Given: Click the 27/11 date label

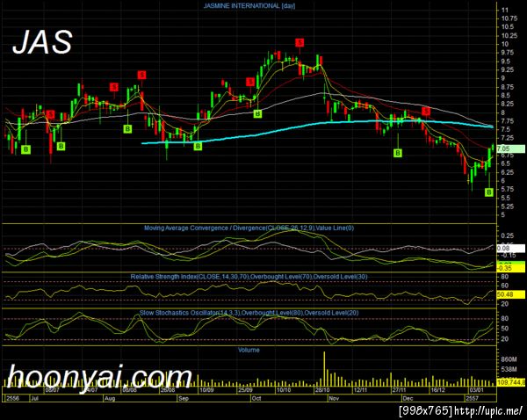Looking at the screenshot, I should 399,390.
